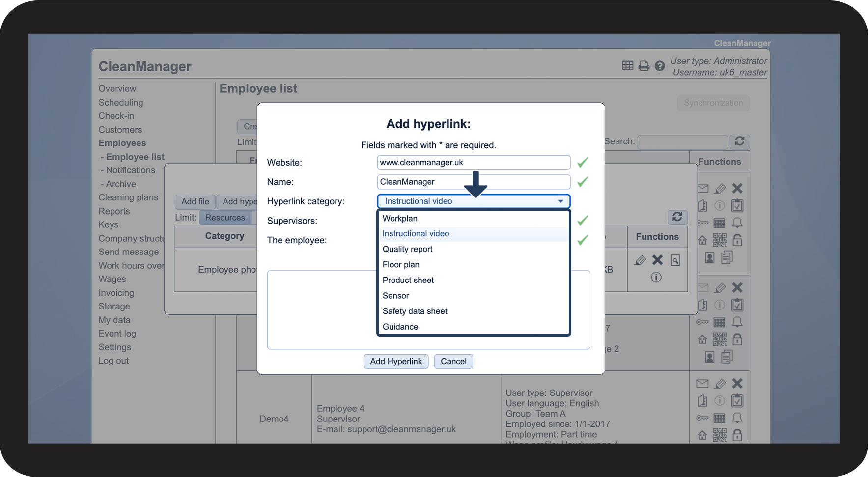
Task: Click the printer icon in header
Action: [644, 66]
